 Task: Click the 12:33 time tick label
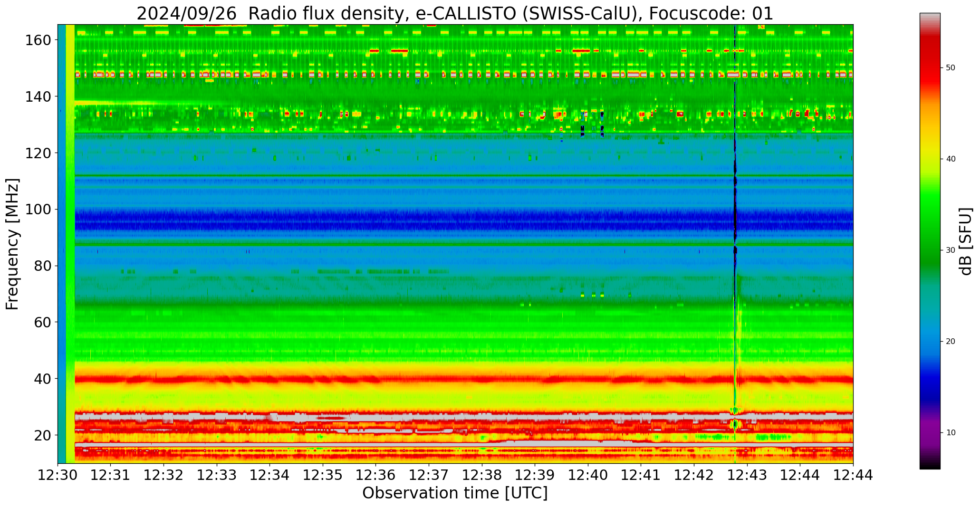[x=217, y=475]
